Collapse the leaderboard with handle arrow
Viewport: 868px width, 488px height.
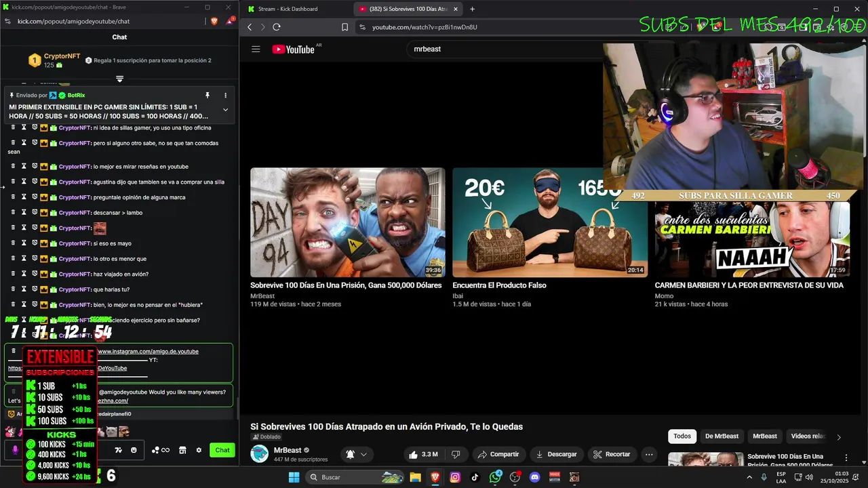[x=119, y=79]
